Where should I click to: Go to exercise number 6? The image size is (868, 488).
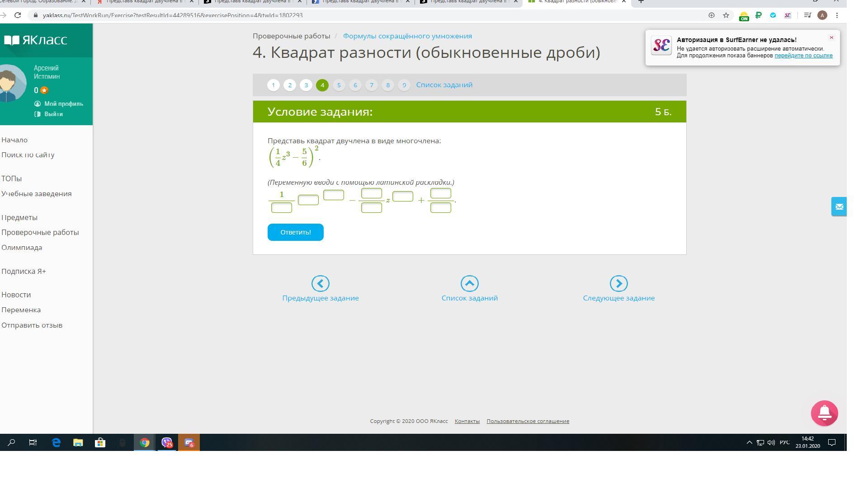click(355, 85)
